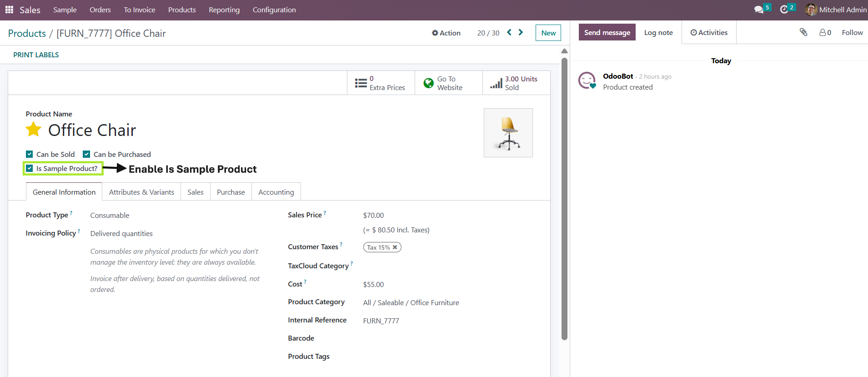Click PRINT LABELS button
Viewport: 868px width, 377px height.
(36, 55)
